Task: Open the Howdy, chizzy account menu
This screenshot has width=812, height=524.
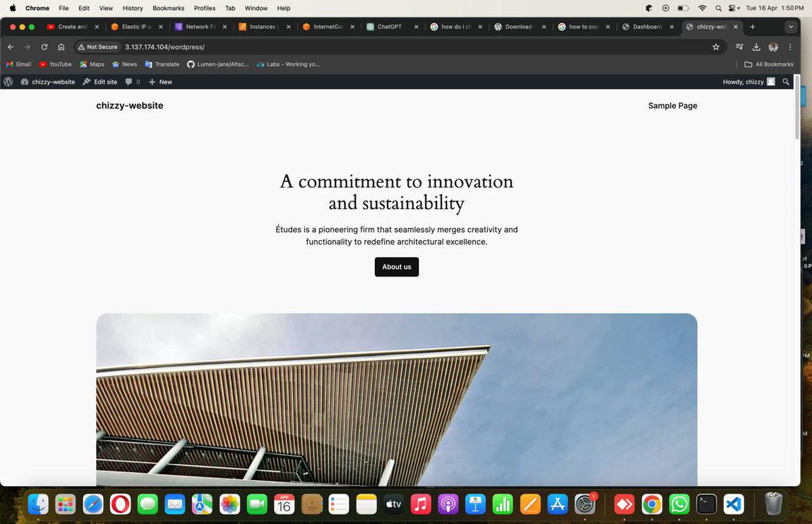Action: pyautogui.click(x=749, y=82)
